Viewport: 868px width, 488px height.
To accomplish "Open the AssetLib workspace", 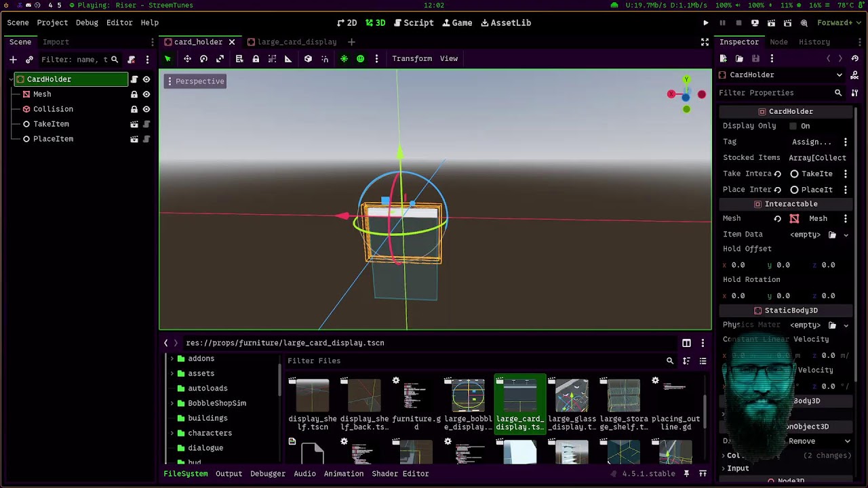I will pos(506,23).
